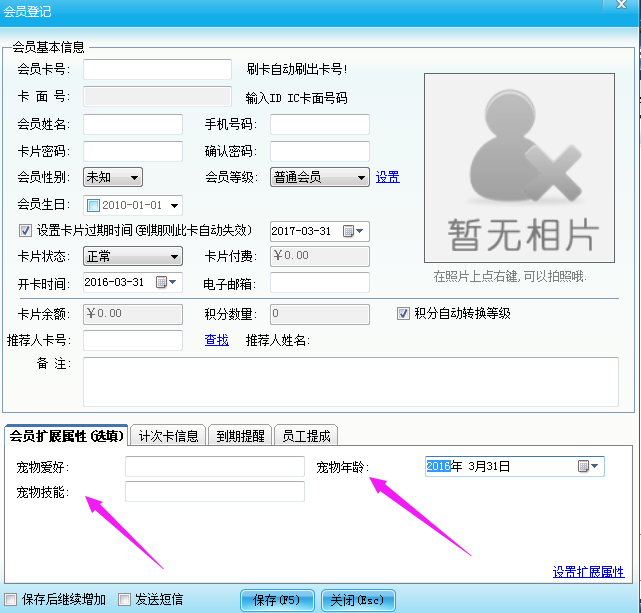Click the 关闭(Esc) button
This screenshot has width=641, height=613.
point(358,600)
